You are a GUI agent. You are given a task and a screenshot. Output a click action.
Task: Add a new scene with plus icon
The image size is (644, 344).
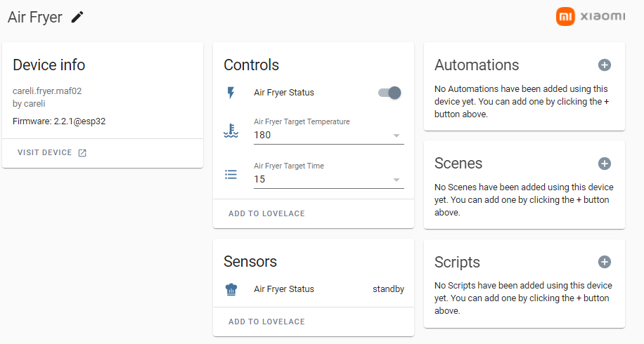[604, 164]
